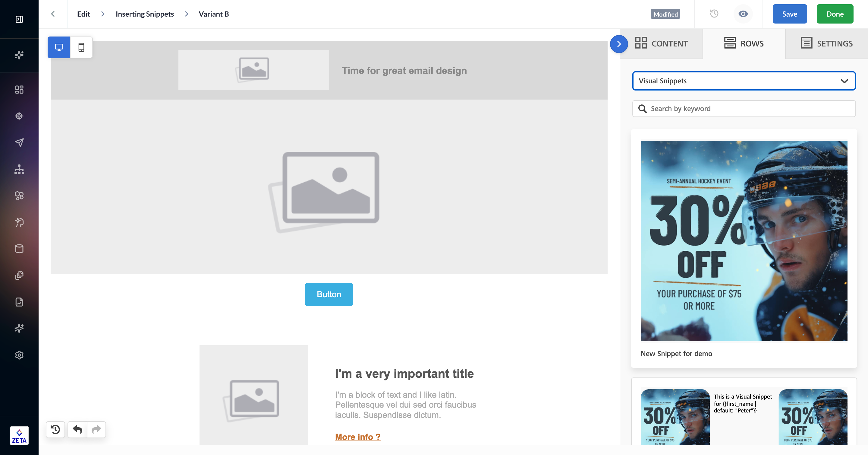Open the paper plane campaigns icon

(x=19, y=142)
